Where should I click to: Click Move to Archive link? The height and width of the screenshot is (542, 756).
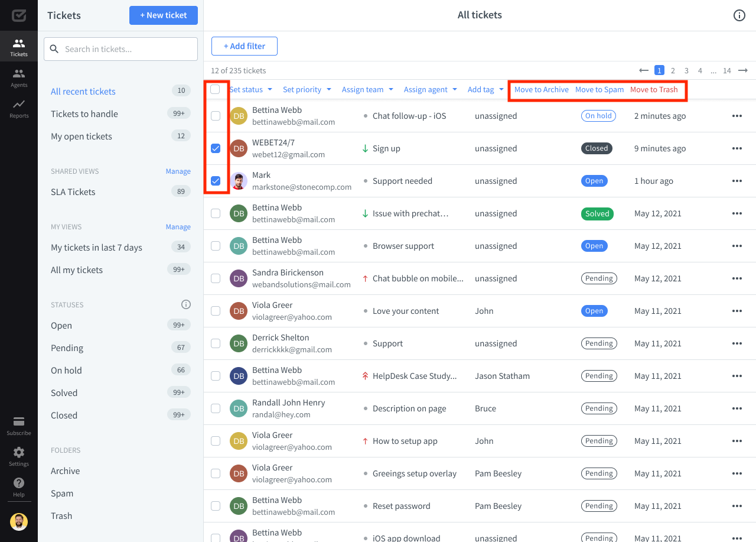542,90
